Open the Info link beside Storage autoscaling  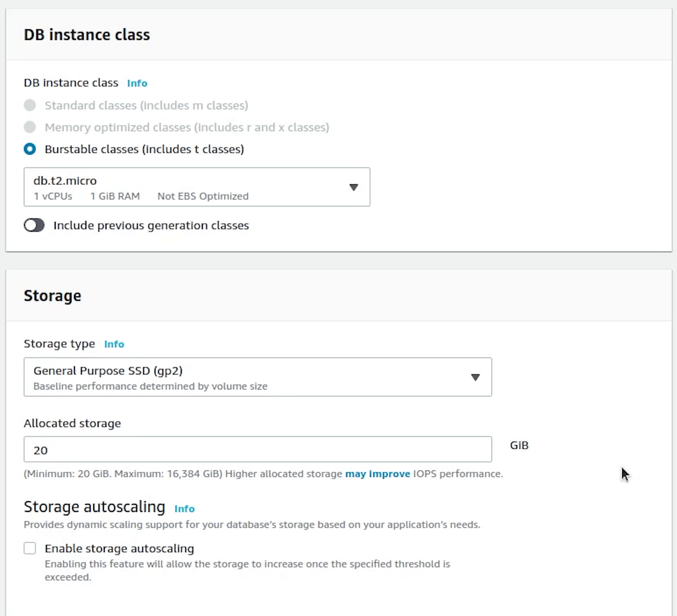(x=184, y=509)
